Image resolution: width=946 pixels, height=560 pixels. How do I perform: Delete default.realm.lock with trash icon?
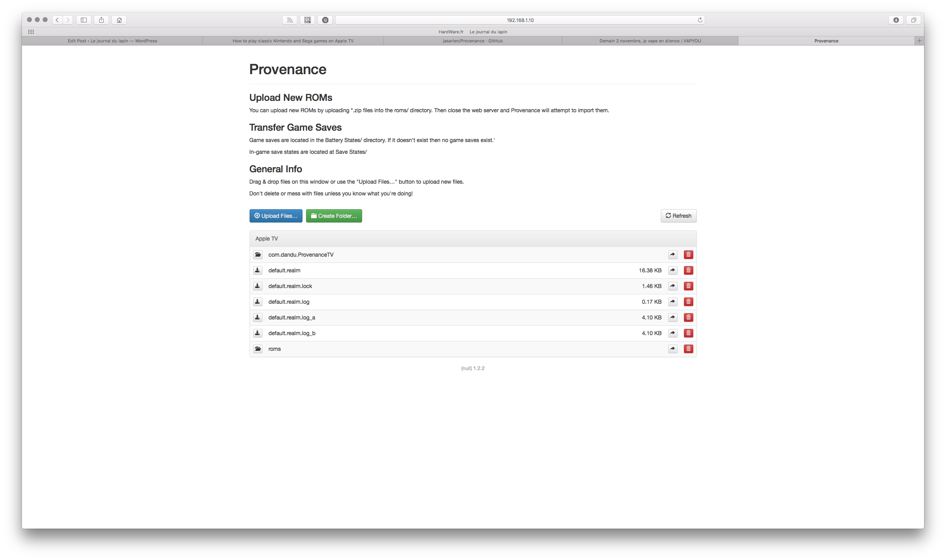coord(688,286)
